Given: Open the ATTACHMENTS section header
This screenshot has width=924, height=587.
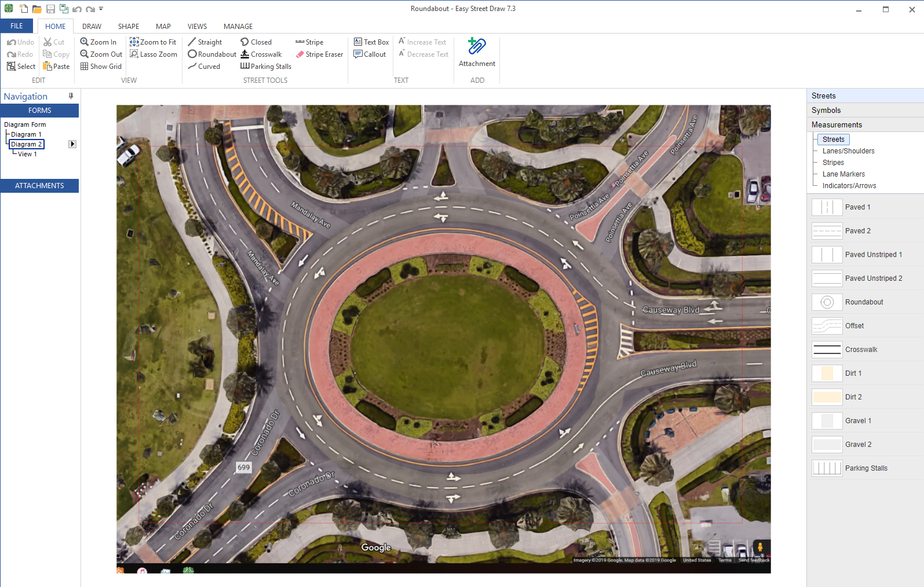Looking at the screenshot, I should coord(39,186).
